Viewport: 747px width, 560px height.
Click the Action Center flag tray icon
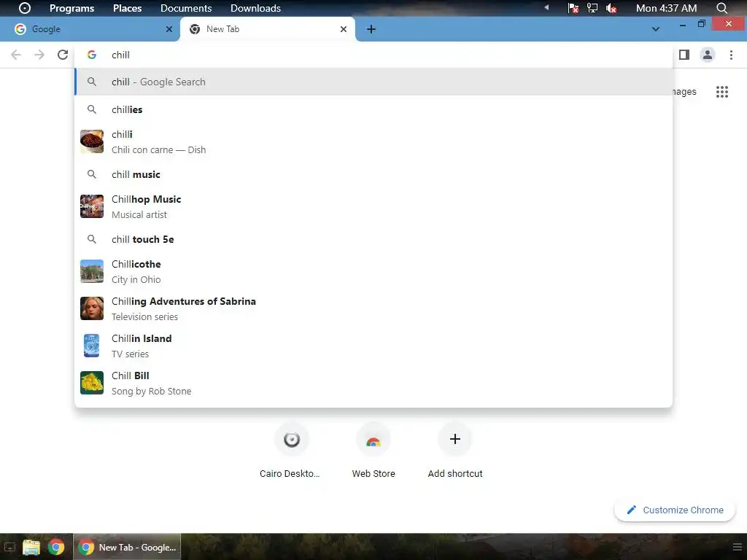click(573, 8)
